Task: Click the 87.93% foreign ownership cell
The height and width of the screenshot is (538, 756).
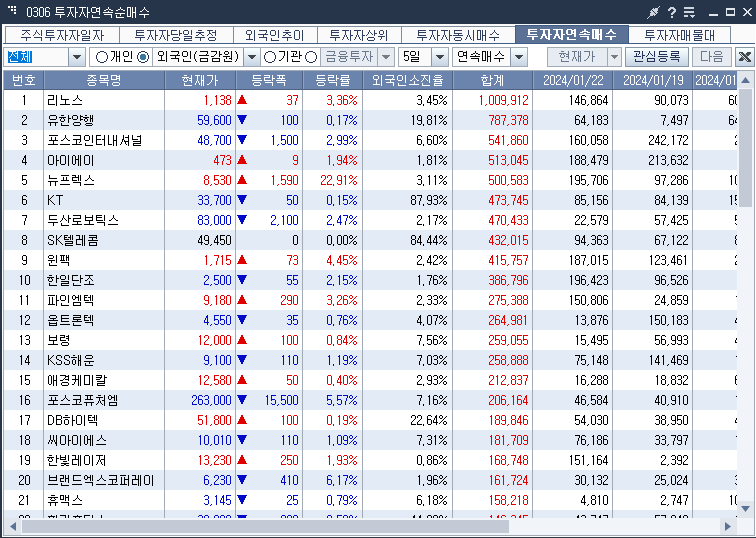Action: point(429,200)
